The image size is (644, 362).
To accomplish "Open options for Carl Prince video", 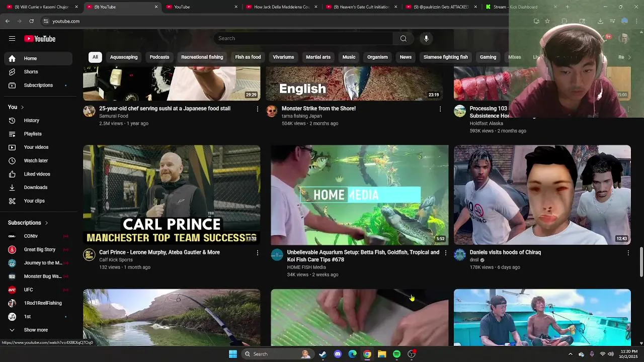I will (258, 253).
